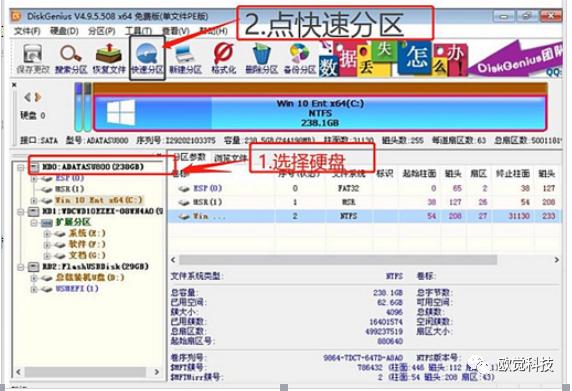Image resolution: width=572 pixels, height=391 pixels.
Task: Click the 格式化 format toolbar icon
Action: (223, 58)
